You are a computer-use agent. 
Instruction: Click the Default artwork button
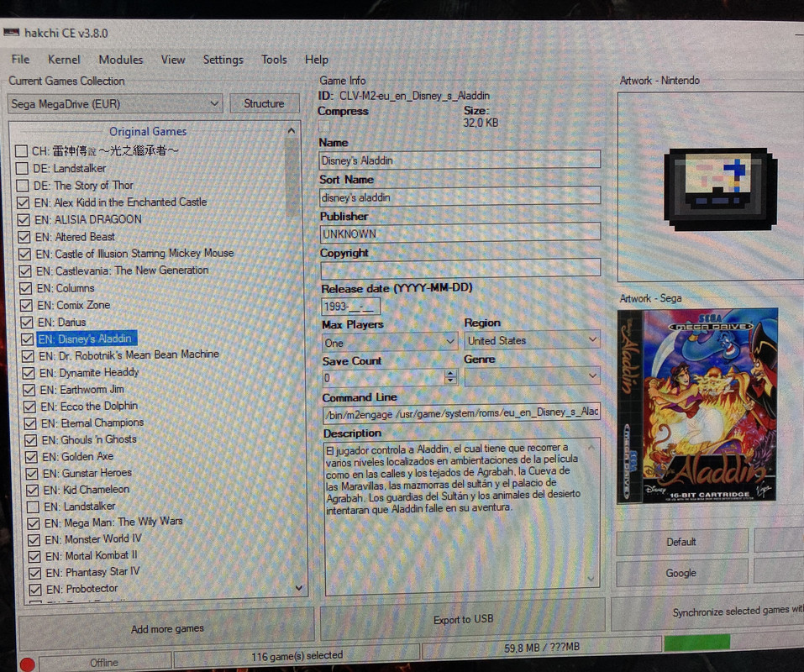point(682,542)
